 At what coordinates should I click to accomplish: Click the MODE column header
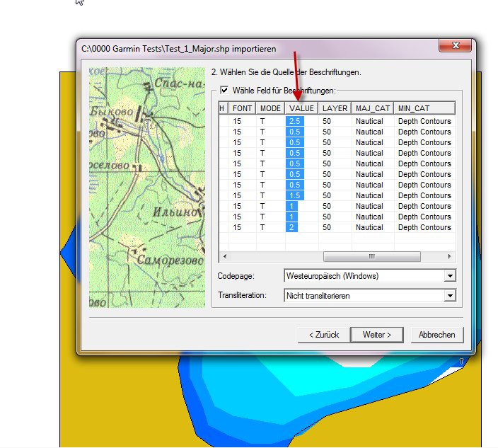(270, 108)
